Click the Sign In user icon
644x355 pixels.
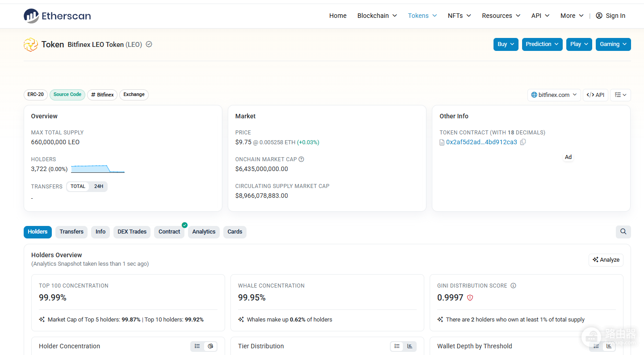599,16
